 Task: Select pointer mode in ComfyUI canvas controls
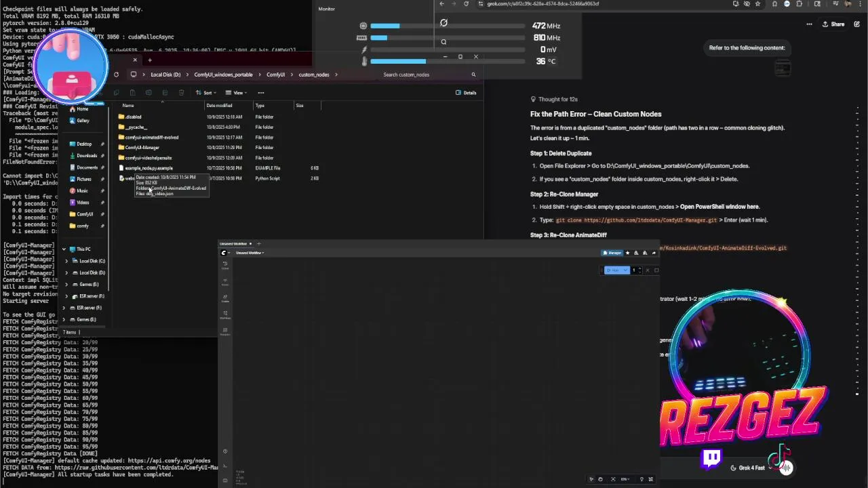tap(591, 479)
